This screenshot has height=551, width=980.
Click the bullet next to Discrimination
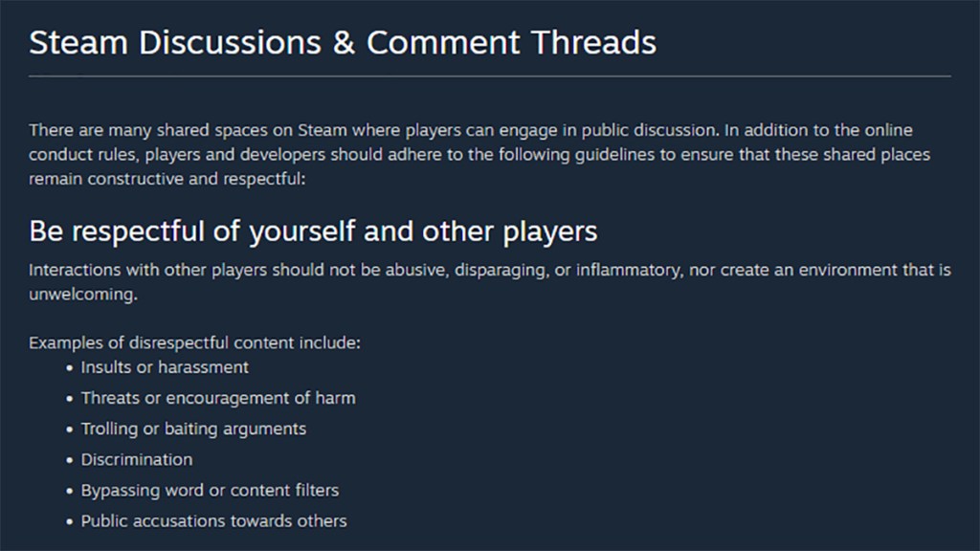(x=70, y=460)
